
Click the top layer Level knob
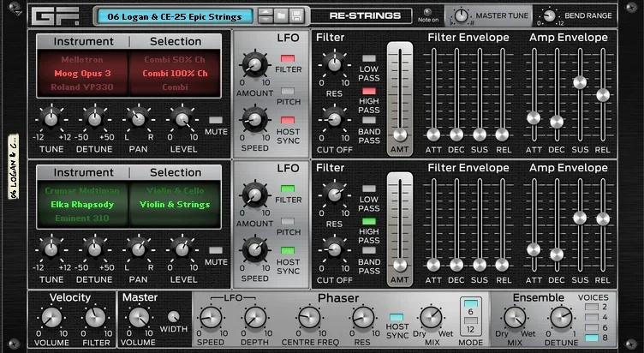(x=182, y=119)
